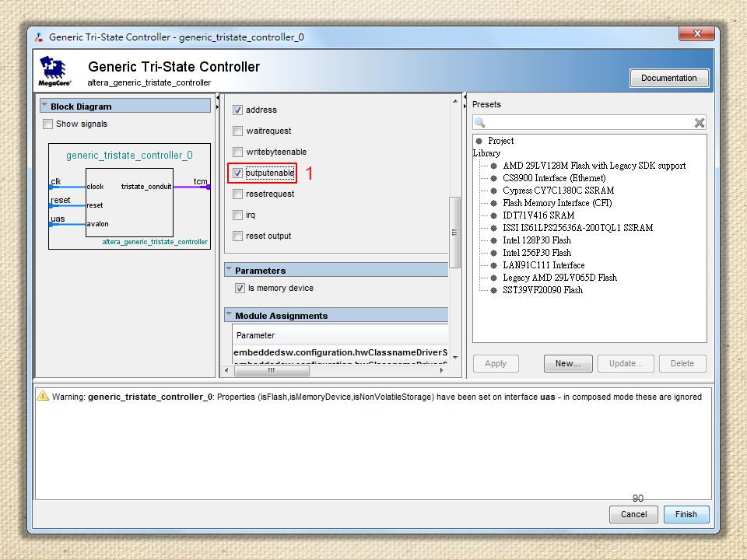Click the title bar application icon
Viewport: 747px width, 560px height.
coord(39,37)
